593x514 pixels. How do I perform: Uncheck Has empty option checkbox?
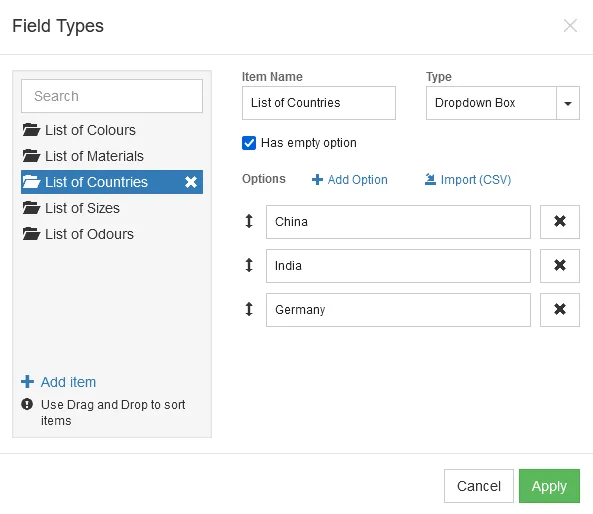[x=249, y=143]
